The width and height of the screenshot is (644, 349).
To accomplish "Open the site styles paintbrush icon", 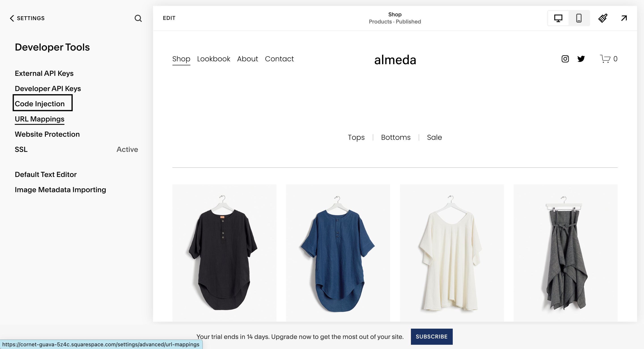I will coord(603,18).
